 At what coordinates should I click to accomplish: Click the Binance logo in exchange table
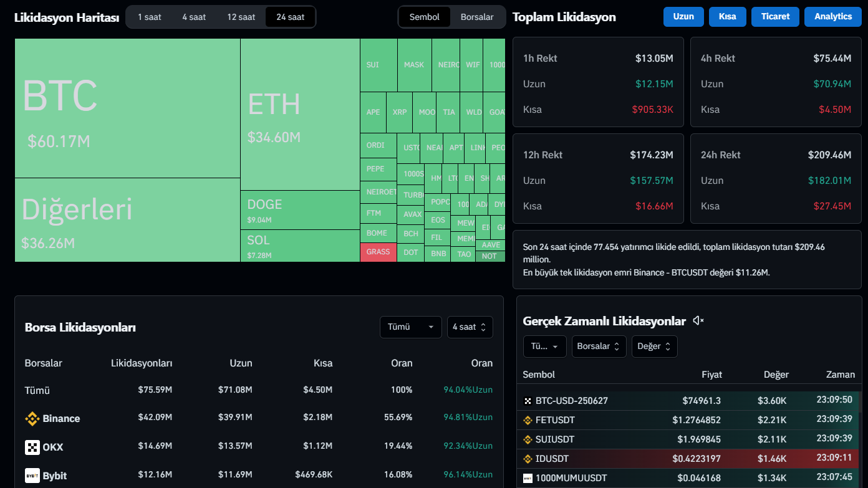coord(32,419)
